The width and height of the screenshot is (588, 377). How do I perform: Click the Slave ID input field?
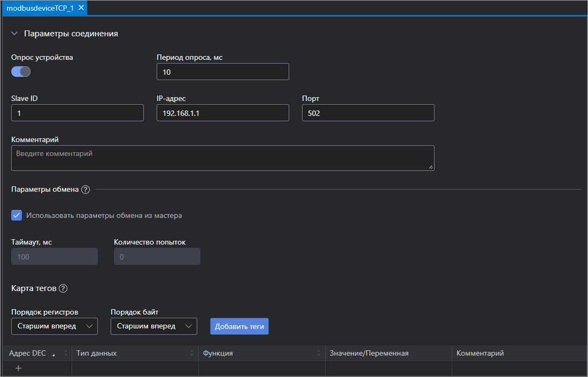point(78,113)
